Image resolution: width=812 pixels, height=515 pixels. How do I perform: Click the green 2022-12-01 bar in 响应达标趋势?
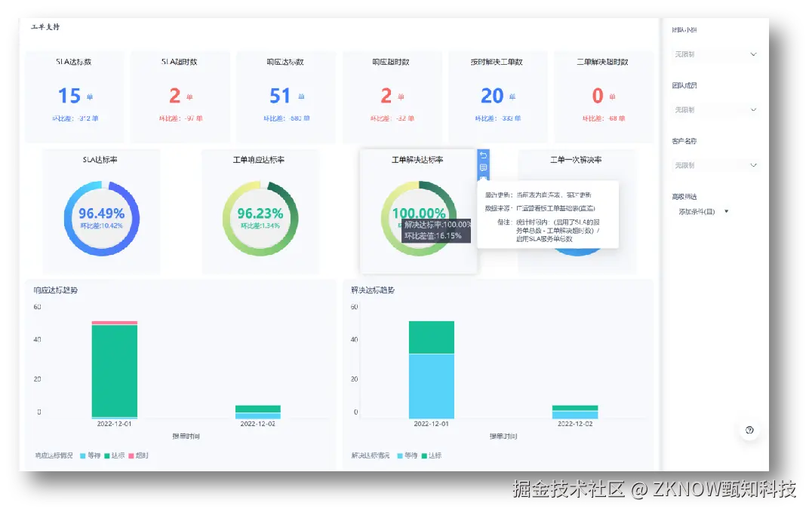(x=115, y=370)
